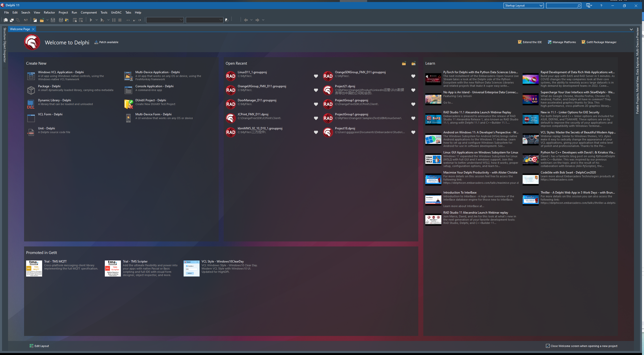Click the Forward navigation arrow
The height and width of the screenshot is (355, 644).
click(257, 20)
